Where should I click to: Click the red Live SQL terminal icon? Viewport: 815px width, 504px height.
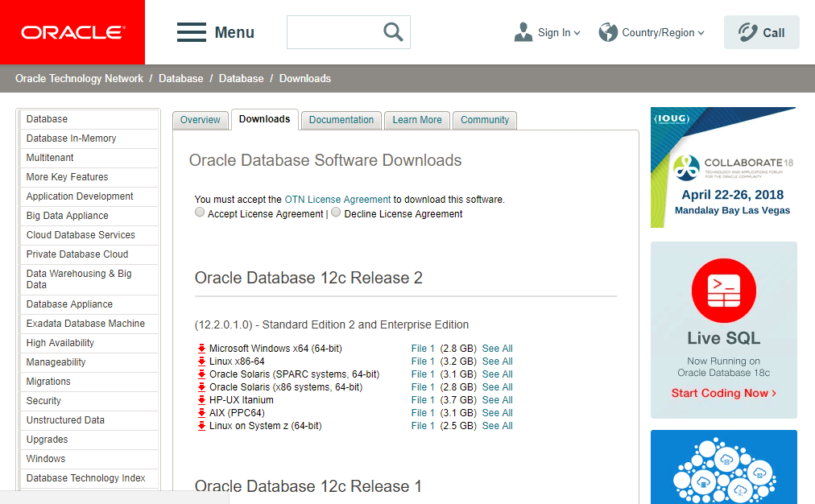click(723, 291)
